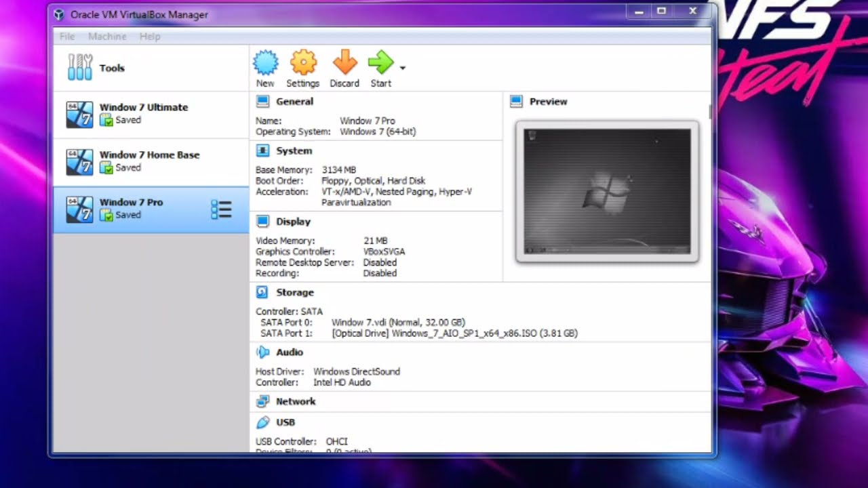This screenshot has height=488, width=868.
Task: Click the Floppy, Optical, Hard Disk boot order
Action: [374, 181]
